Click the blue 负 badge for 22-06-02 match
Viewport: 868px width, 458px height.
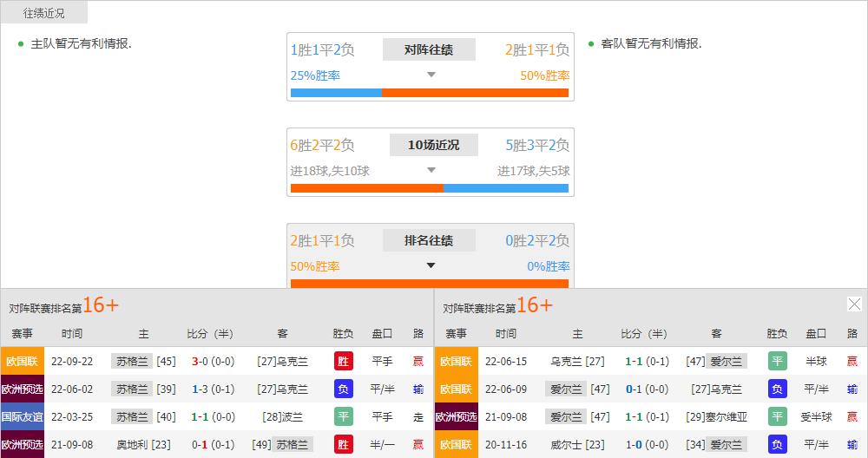pyautogui.click(x=343, y=389)
